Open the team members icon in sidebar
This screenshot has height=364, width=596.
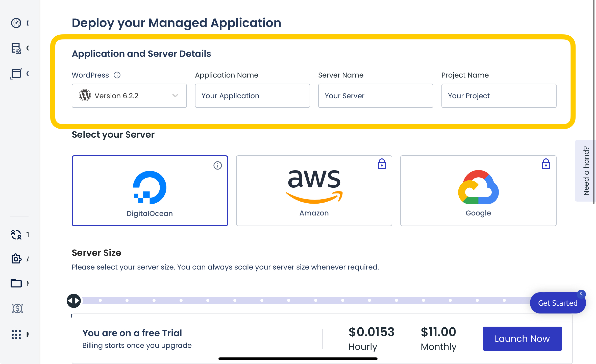(16, 235)
